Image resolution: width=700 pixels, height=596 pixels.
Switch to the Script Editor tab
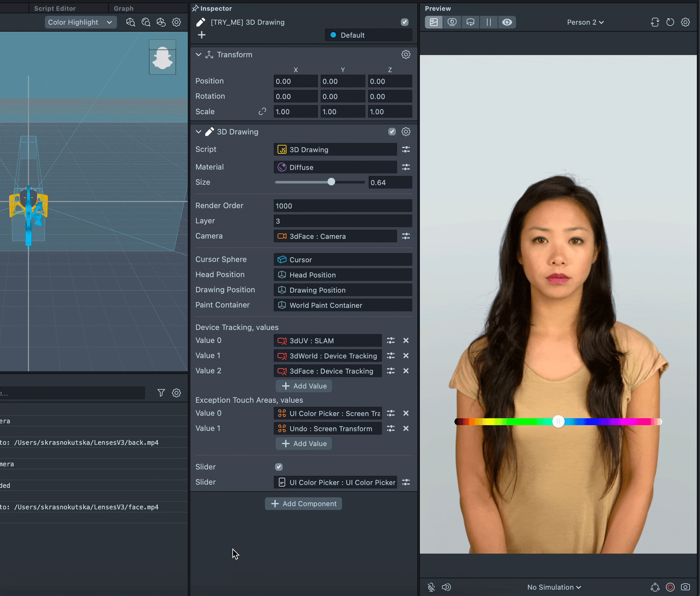point(55,9)
